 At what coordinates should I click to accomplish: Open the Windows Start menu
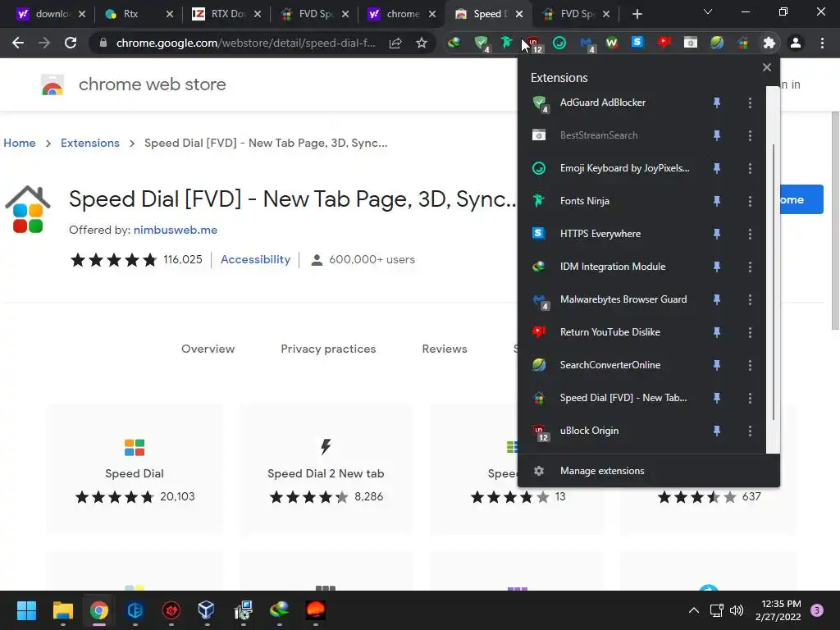pos(26,610)
